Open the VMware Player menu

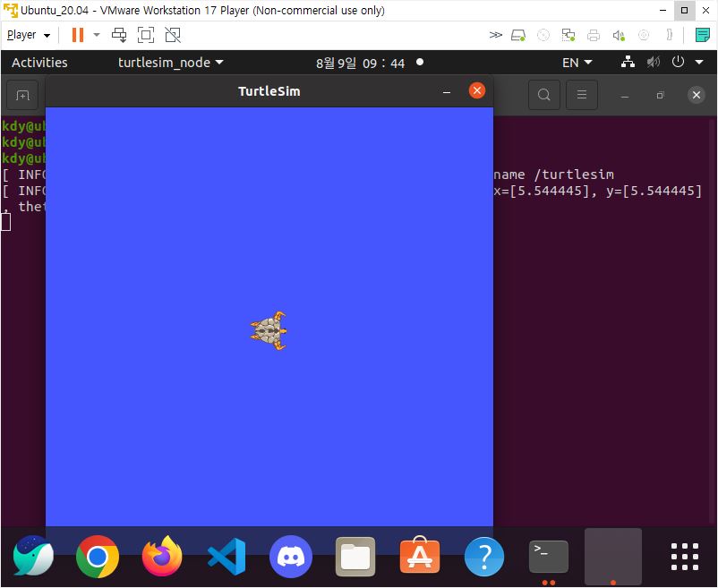click(x=29, y=35)
